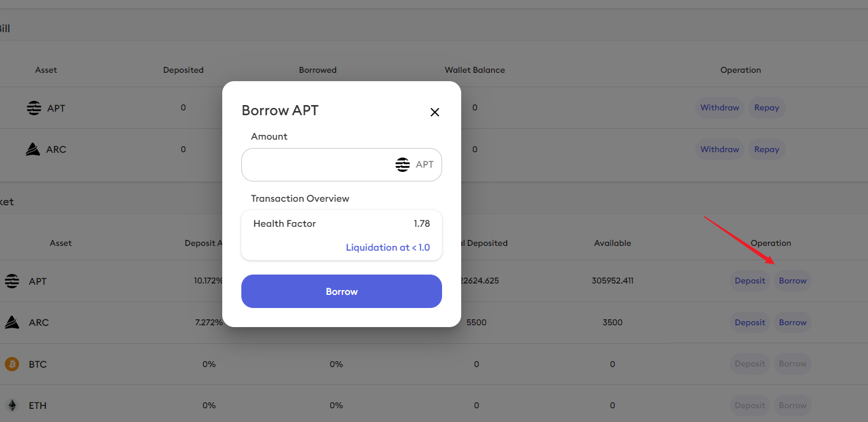Withdraw from the APT bill row
Image resolution: width=868 pixels, height=422 pixels.
[720, 108]
